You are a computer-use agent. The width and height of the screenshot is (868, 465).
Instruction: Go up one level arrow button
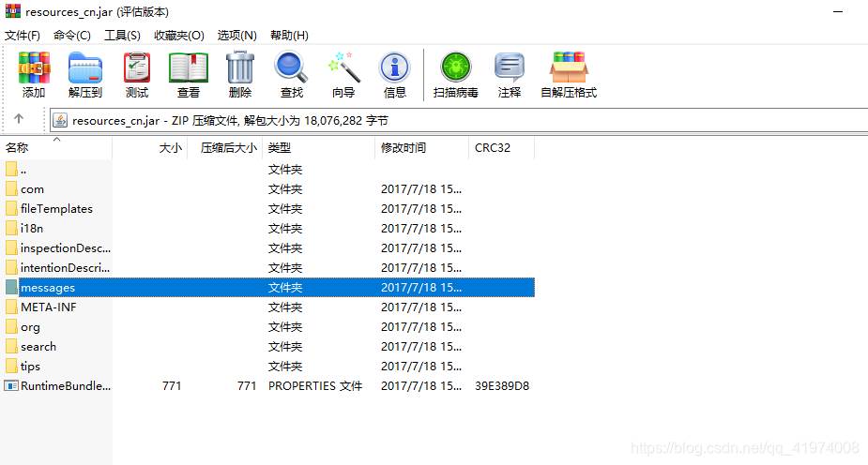[x=19, y=119]
